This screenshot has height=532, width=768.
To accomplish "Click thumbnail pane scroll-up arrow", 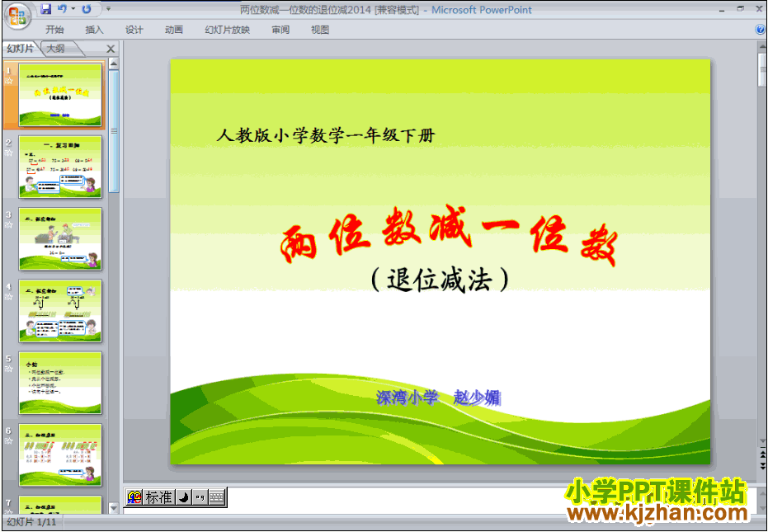I will 114,64.
